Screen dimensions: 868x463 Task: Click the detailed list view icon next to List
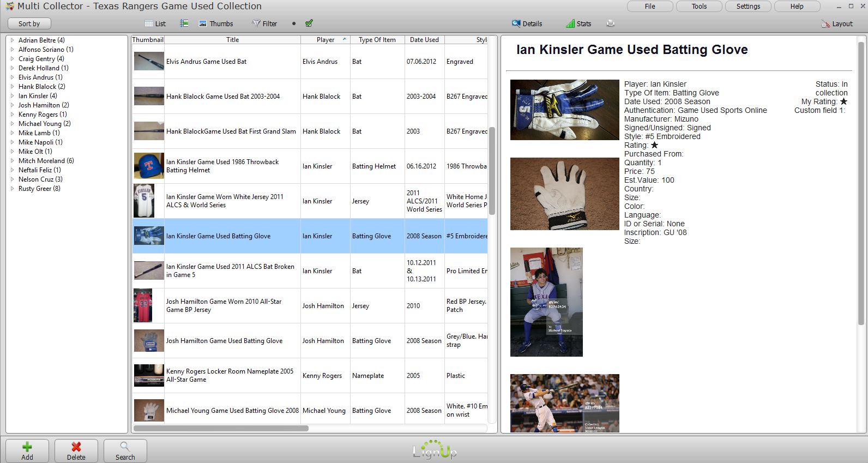[184, 23]
